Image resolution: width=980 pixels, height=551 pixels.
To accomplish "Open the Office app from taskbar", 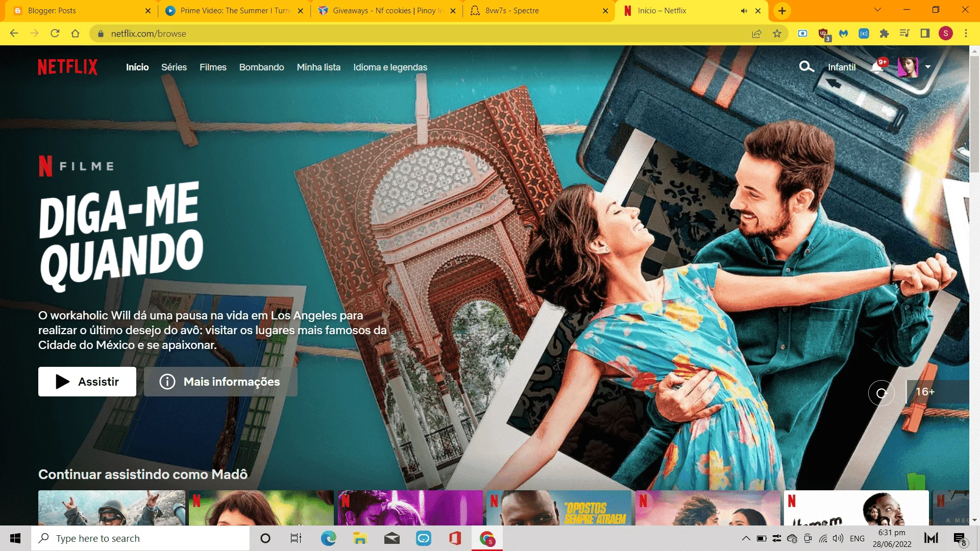I will click(455, 538).
